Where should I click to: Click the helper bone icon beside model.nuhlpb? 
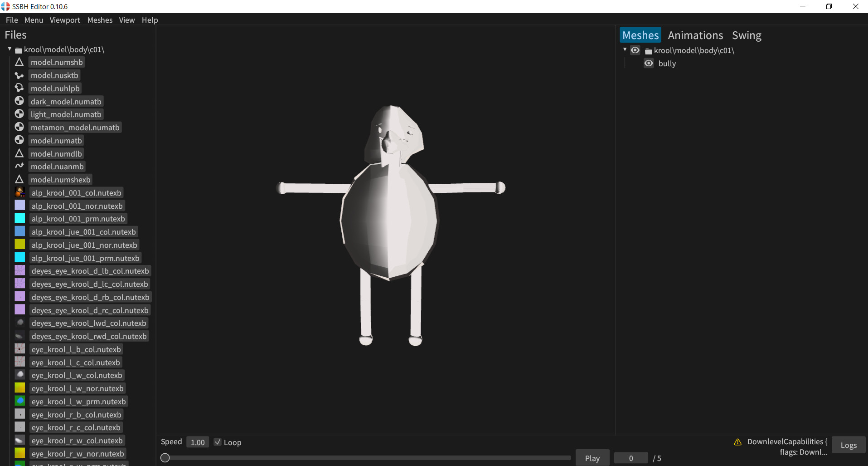[x=19, y=88]
